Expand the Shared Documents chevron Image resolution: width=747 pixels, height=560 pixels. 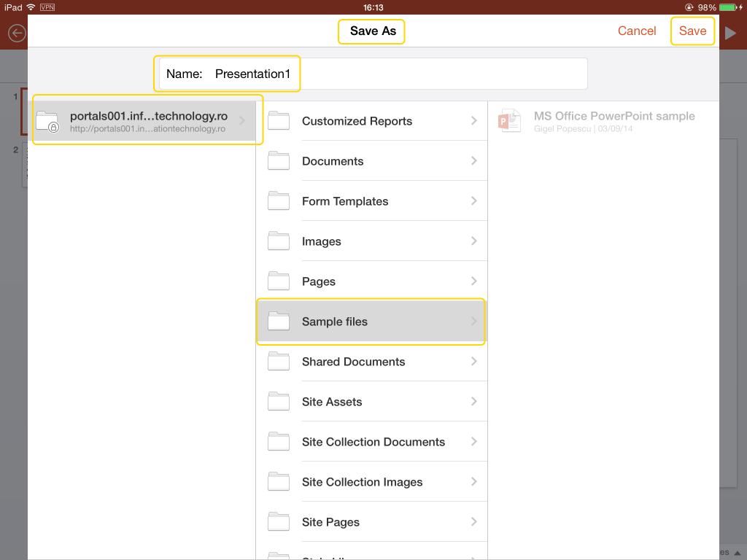click(x=474, y=362)
